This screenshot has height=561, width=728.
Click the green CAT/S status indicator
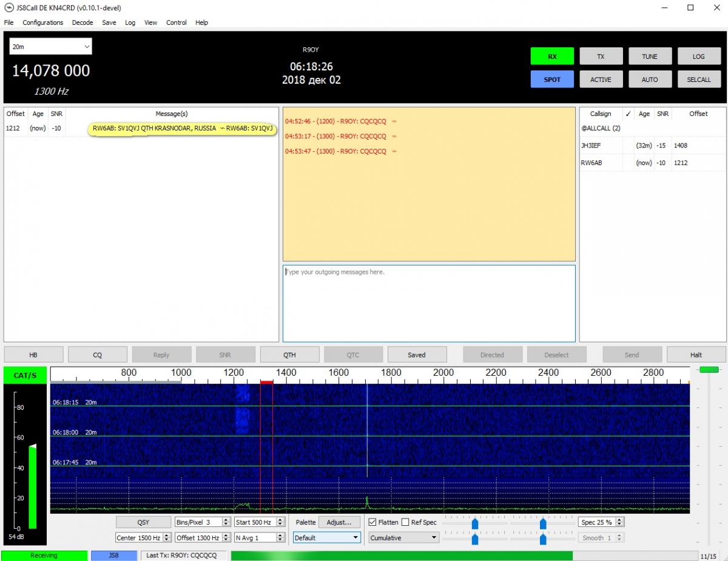25,375
